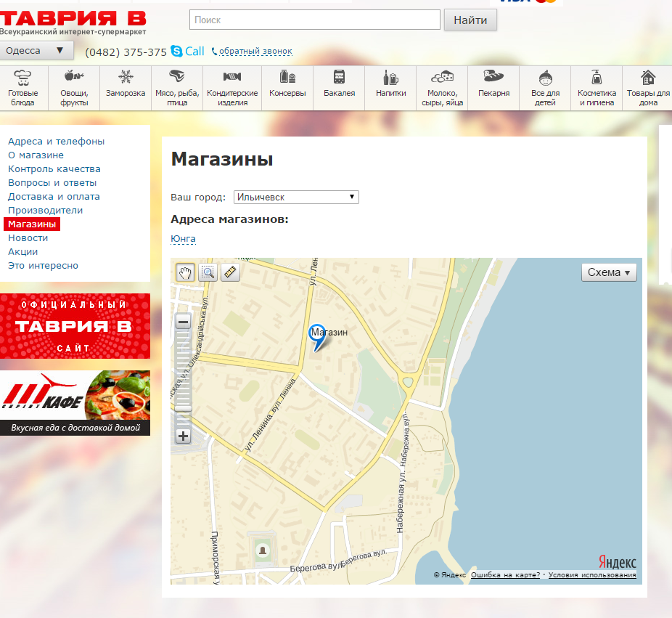The height and width of the screenshot is (618, 672).
Task: Focus the Поиск search input field
Action: (314, 20)
